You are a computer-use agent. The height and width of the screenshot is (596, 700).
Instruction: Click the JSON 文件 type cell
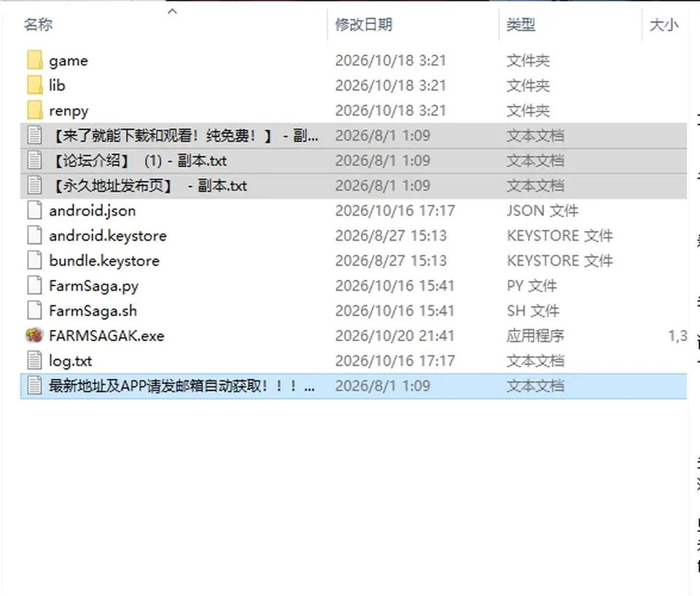(x=542, y=211)
